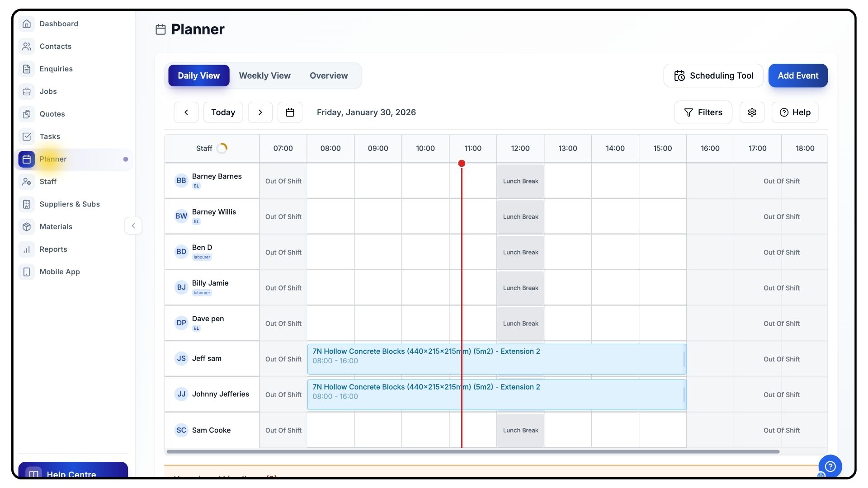This screenshot has height=488, width=868.
Task: Go to the previous day
Action: point(186,112)
